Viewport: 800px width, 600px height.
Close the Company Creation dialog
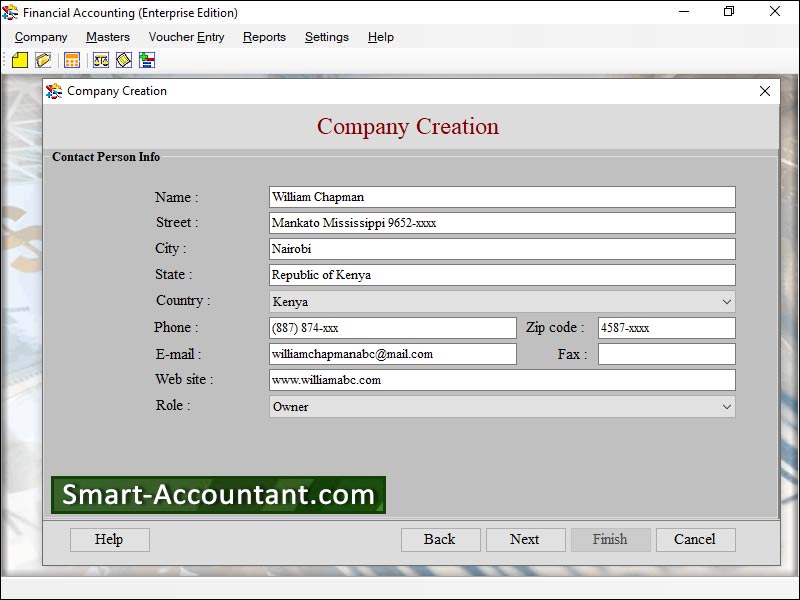(765, 91)
